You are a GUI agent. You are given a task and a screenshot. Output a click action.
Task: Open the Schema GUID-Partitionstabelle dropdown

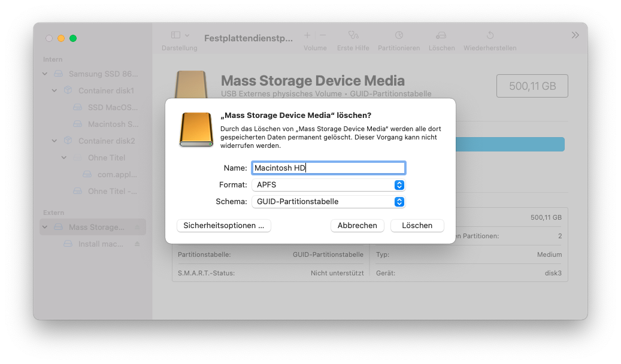coord(328,202)
